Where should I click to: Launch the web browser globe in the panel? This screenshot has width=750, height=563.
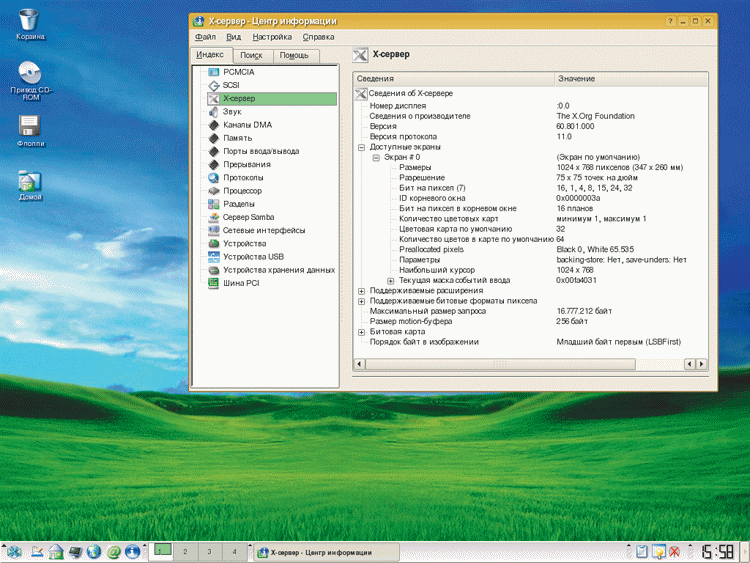94,552
